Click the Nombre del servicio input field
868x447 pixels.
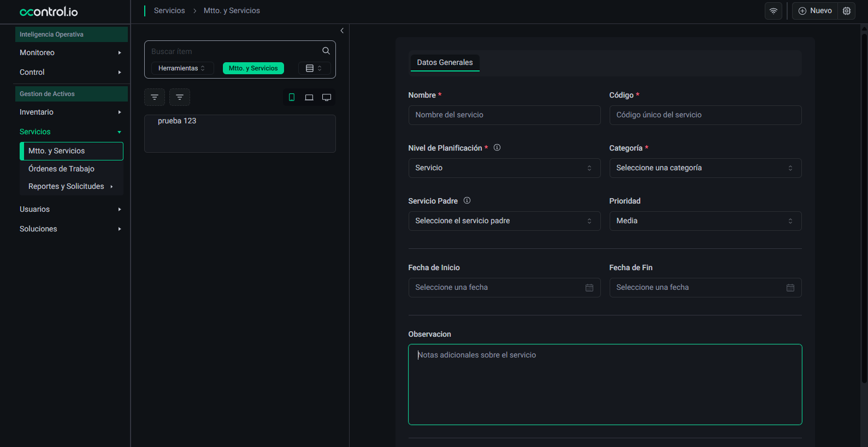pyautogui.click(x=504, y=115)
